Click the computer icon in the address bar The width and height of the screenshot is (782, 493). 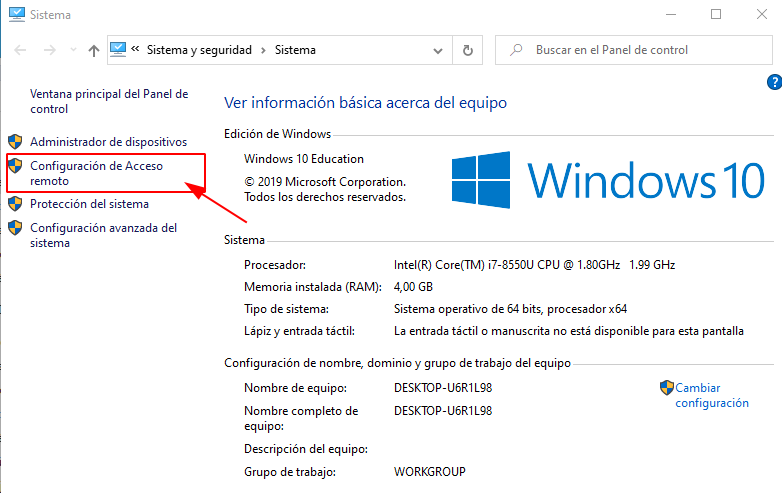[118, 50]
